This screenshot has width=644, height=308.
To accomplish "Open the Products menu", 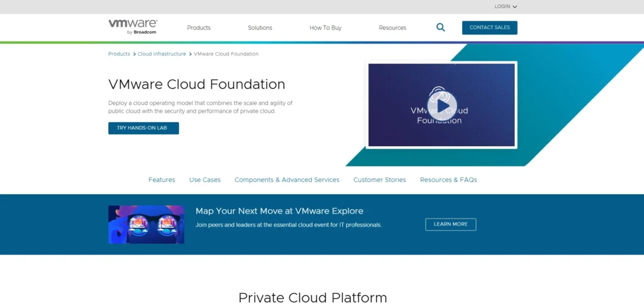I will pos(199,28).
